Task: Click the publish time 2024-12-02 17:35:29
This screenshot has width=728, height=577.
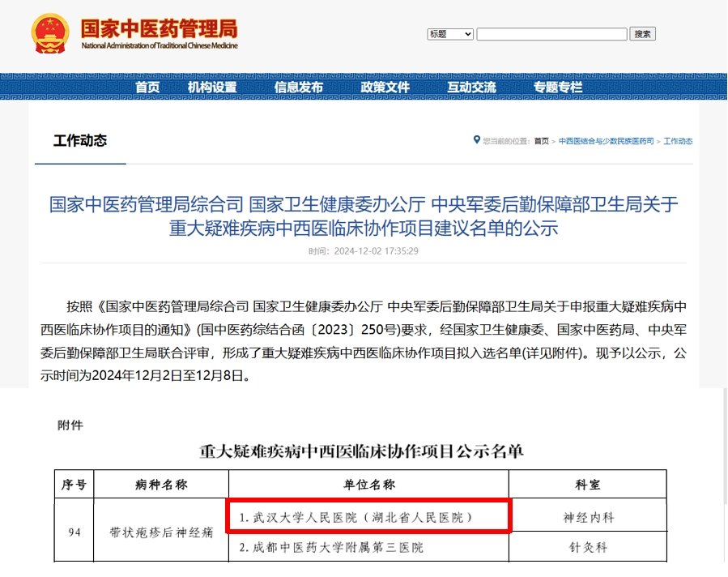Action: [364, 251]
